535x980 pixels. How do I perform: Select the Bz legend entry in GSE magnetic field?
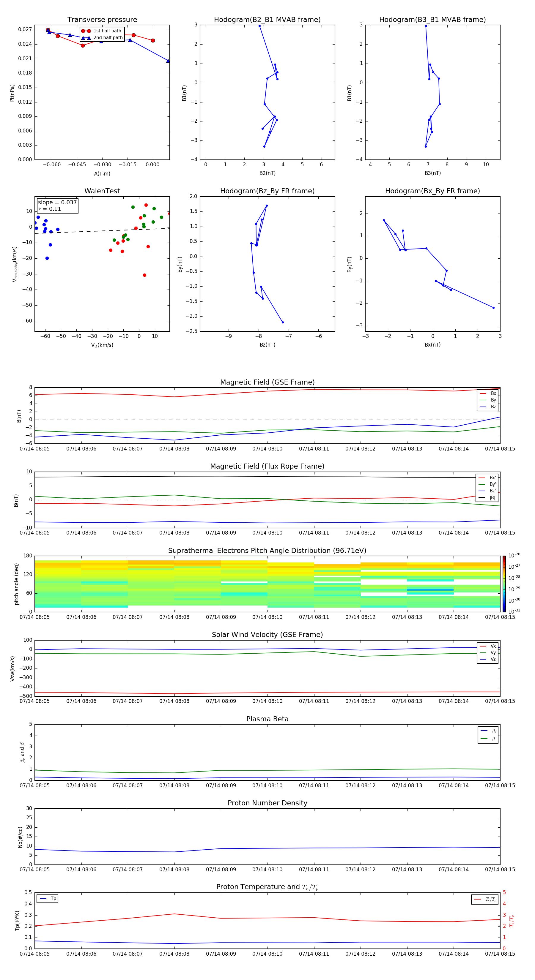coord(488,407)
